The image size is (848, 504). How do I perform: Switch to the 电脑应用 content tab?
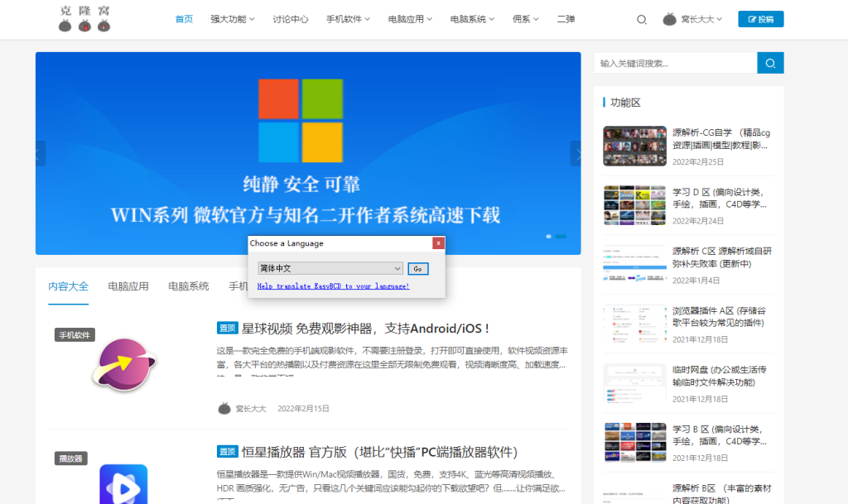point(128,286)
